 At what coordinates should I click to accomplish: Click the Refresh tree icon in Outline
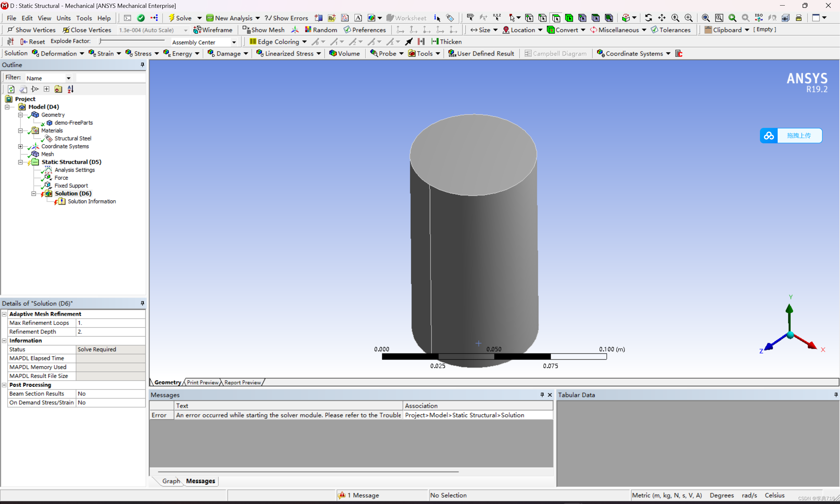(x=11, y=89)
